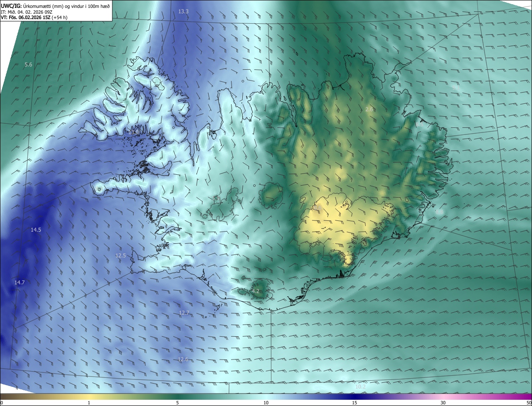Click the dark blue section of the colour scale
This screenshot has height=406, width=532.
pyautogui.click(x=355, y=396)
